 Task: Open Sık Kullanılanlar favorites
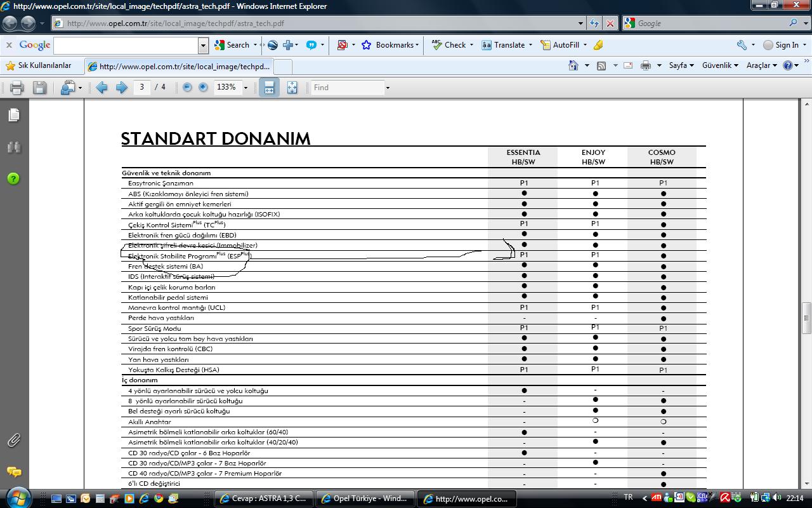click(38, 65)
